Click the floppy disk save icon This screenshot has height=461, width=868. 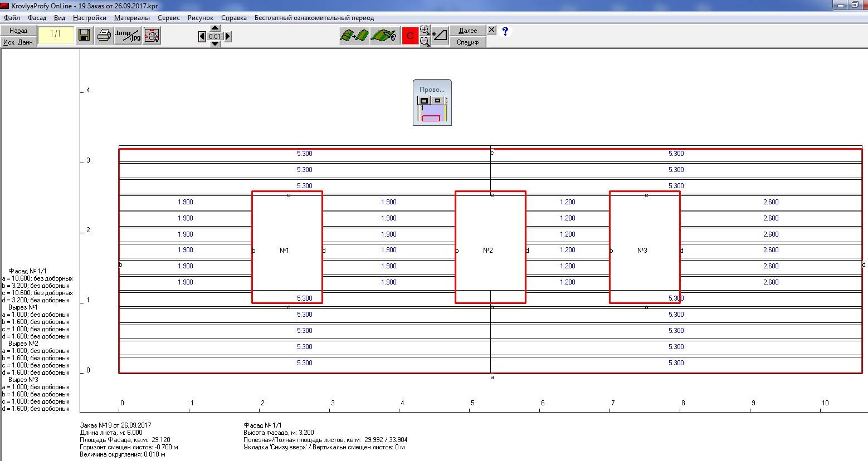tap(84, 36)
